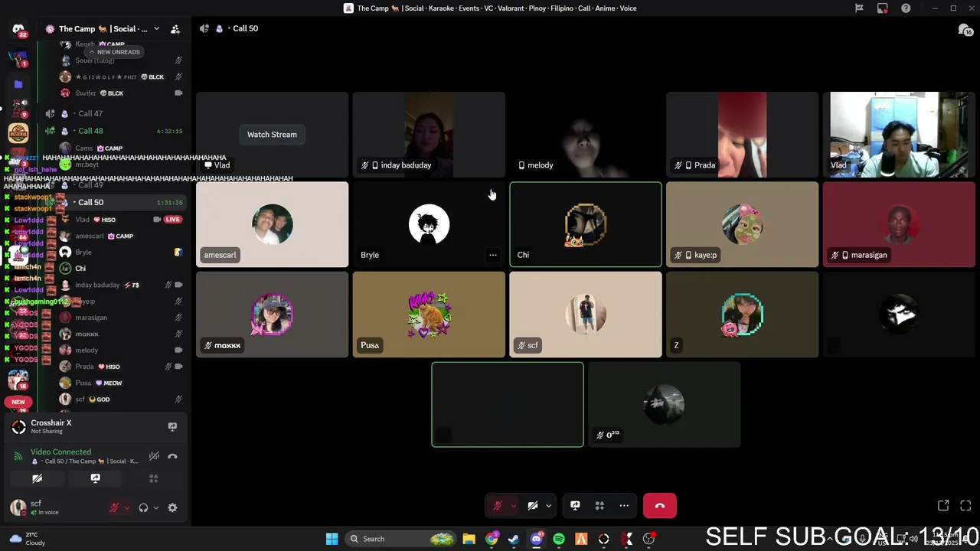Pop out the call window
Screen dimensions: 980x551
point(943,506)
